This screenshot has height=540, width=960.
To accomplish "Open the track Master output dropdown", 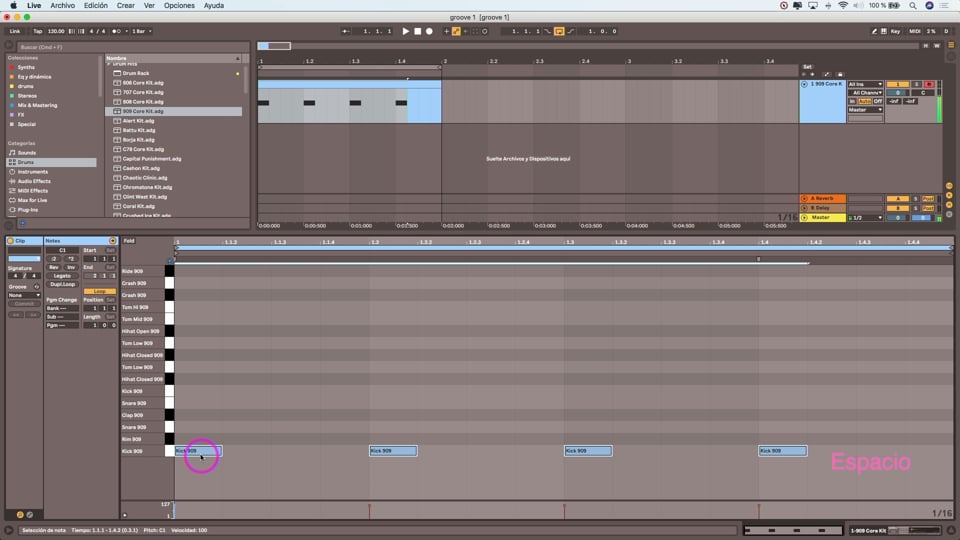I will pyautogui.click(x=865, y=110).
